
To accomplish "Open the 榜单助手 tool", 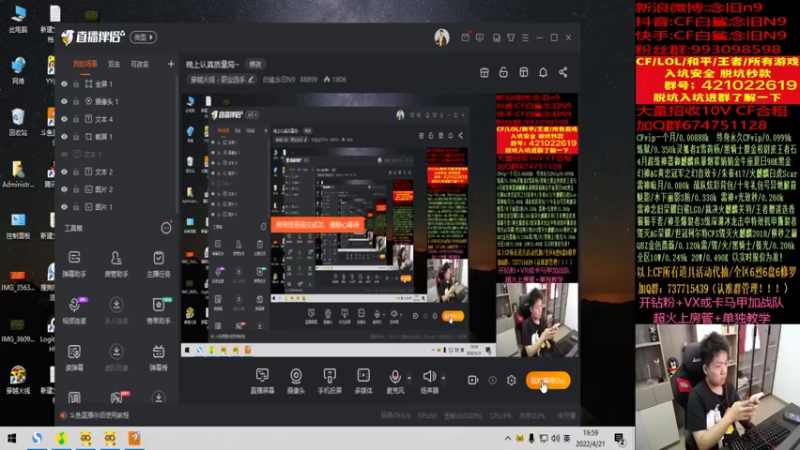I will [158, 310].
